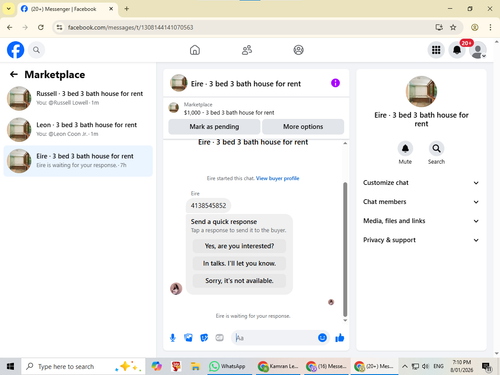
Task: Click the chat scroll up arrow
Action: point(345,143)
